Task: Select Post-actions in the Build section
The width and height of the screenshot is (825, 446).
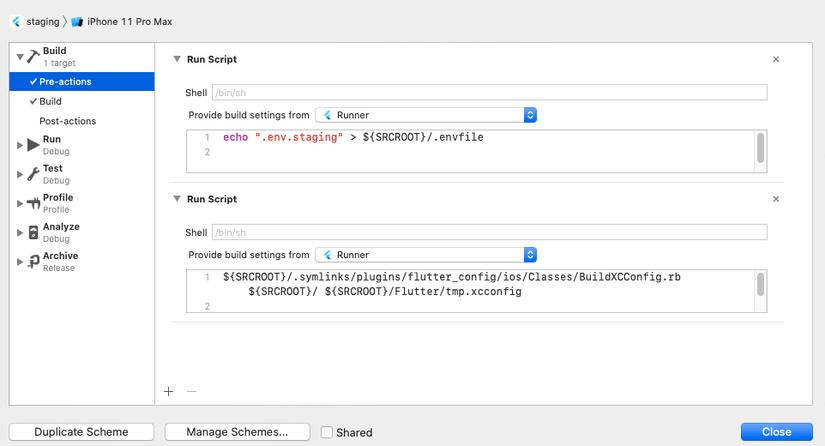Action: (x=67, y=121)
